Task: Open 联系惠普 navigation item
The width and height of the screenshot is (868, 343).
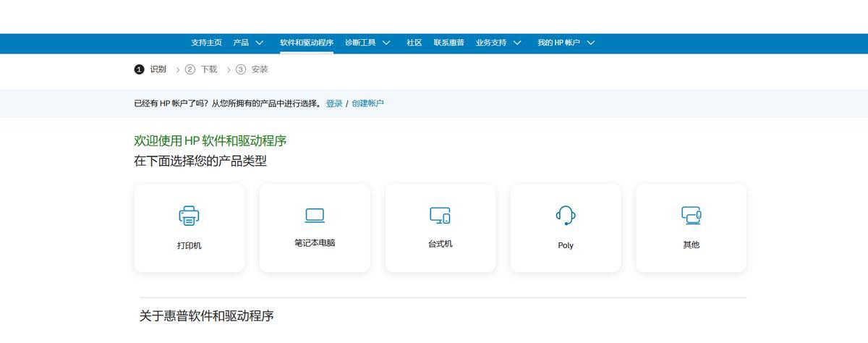Action: [x=448, y=43]
